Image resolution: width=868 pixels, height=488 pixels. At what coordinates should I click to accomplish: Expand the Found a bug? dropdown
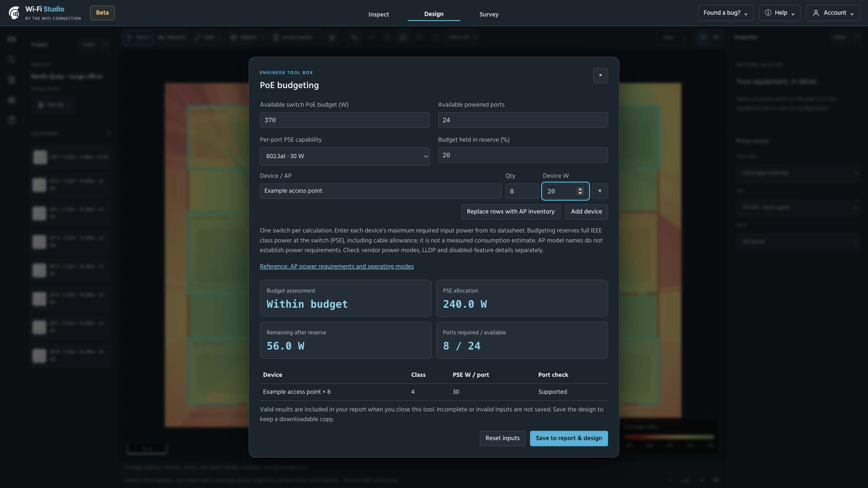point(726,13)
